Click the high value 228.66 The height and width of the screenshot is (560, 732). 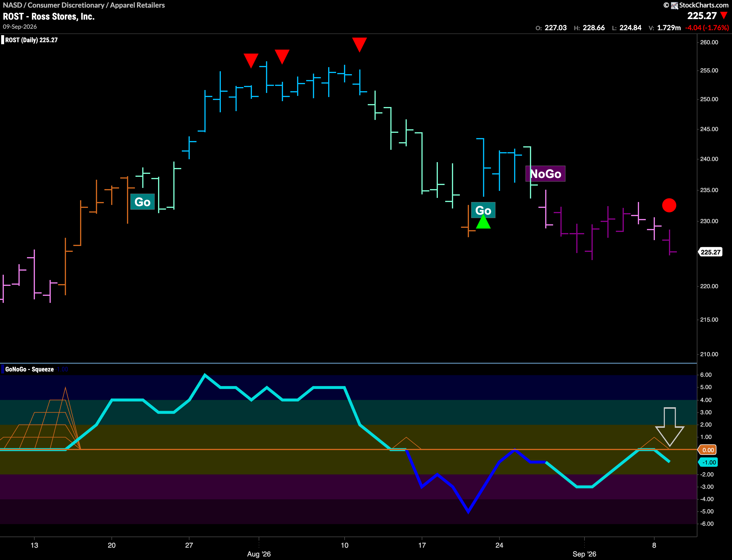pos(593,28)
